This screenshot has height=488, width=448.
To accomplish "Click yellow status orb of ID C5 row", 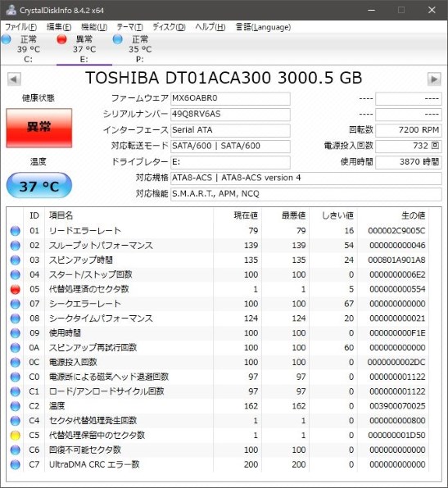I will click(x=16, y=436).
